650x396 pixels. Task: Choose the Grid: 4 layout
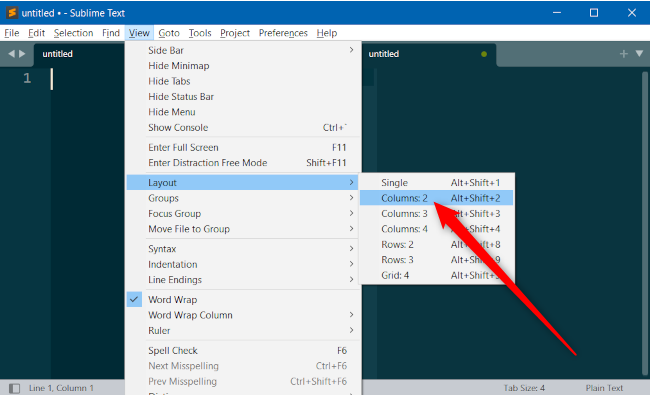point(437,275)
